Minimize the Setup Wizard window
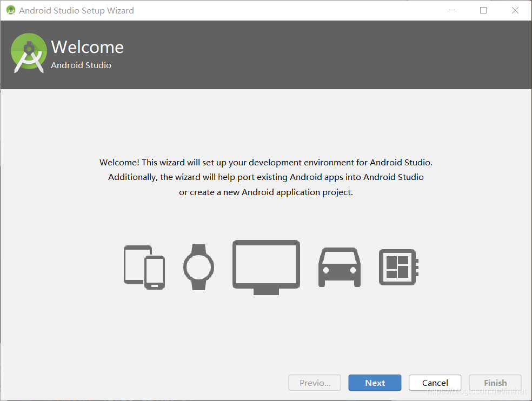The width and height of the screenshot is (532, 401). pos(452,10)
